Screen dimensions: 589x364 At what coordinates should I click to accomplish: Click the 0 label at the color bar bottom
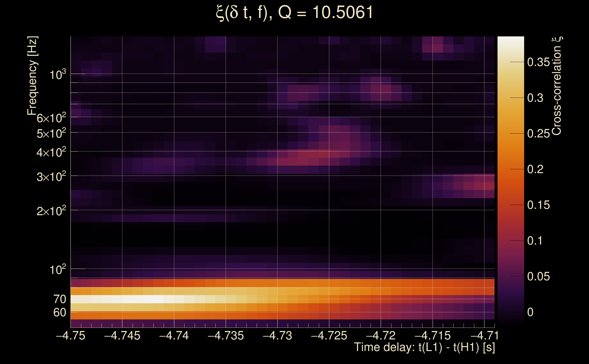coord(530,312)
